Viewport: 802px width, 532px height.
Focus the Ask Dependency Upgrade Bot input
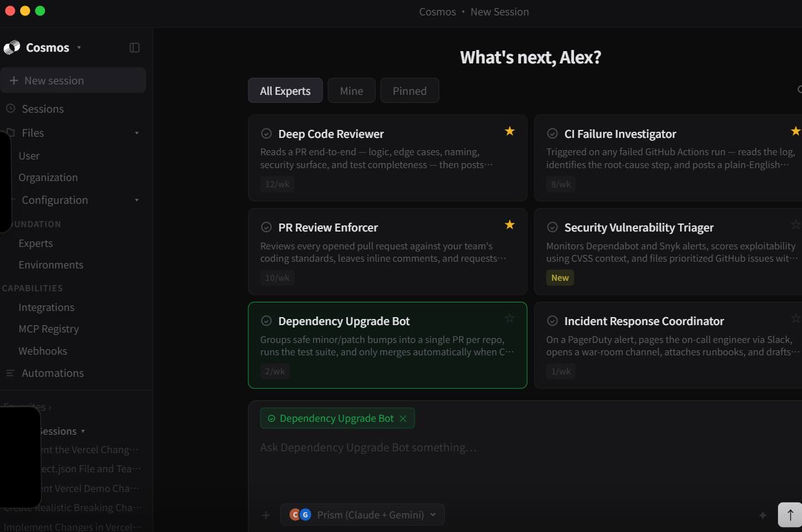point(368,447)
